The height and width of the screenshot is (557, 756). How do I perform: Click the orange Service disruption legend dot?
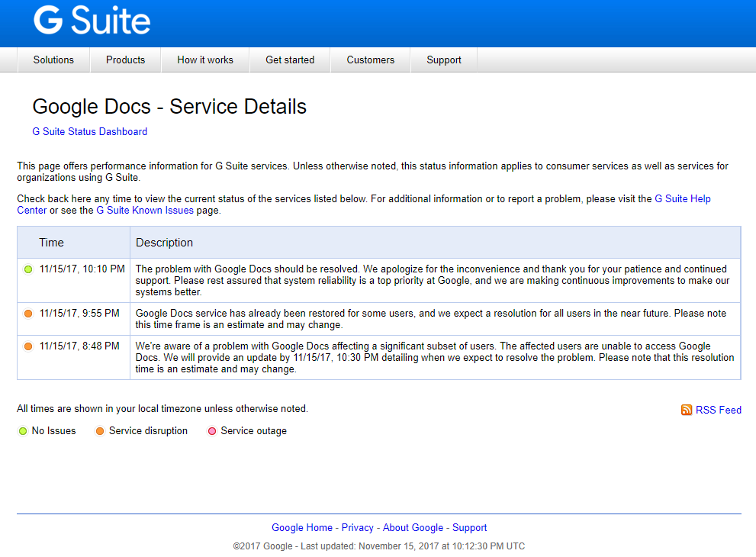100,431
